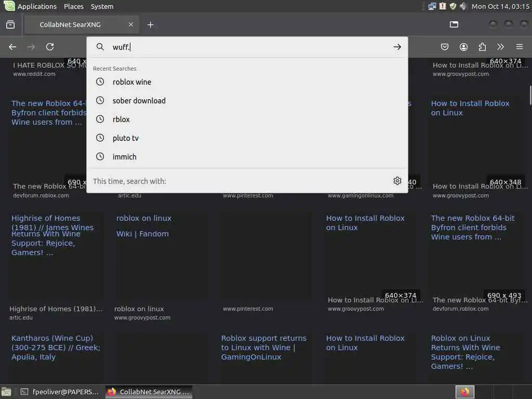Select recent search 'roblox wine'
Image resolution: width=532 pixels, height=399 pixels.
247,82
